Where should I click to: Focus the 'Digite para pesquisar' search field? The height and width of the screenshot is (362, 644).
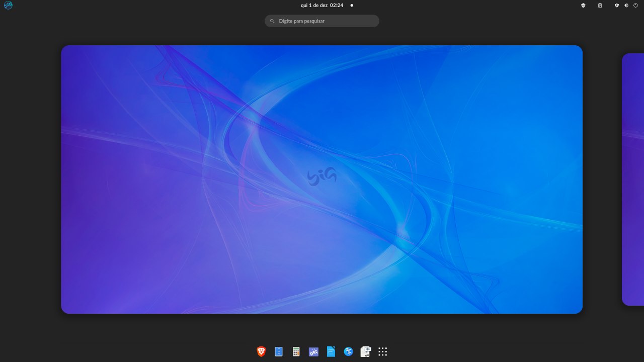click(326, 21)
